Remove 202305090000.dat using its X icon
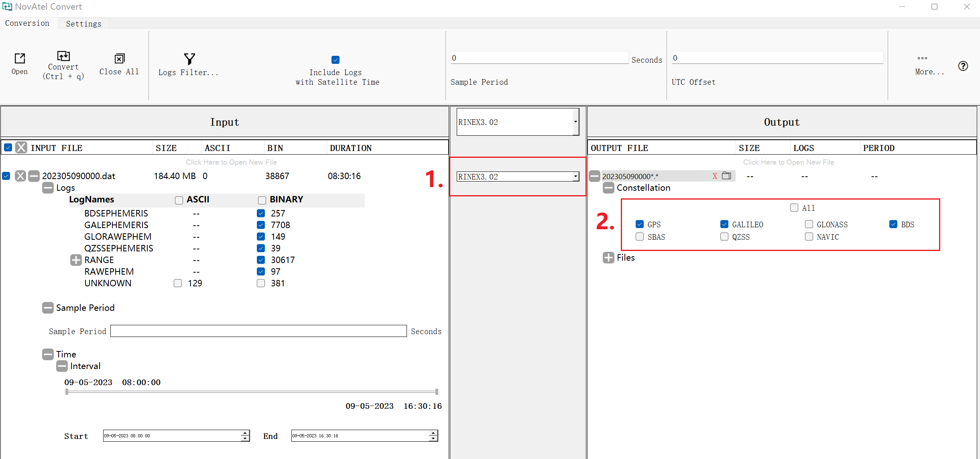The width and height of the screenshot is (980, 459). tap(20, 176)
